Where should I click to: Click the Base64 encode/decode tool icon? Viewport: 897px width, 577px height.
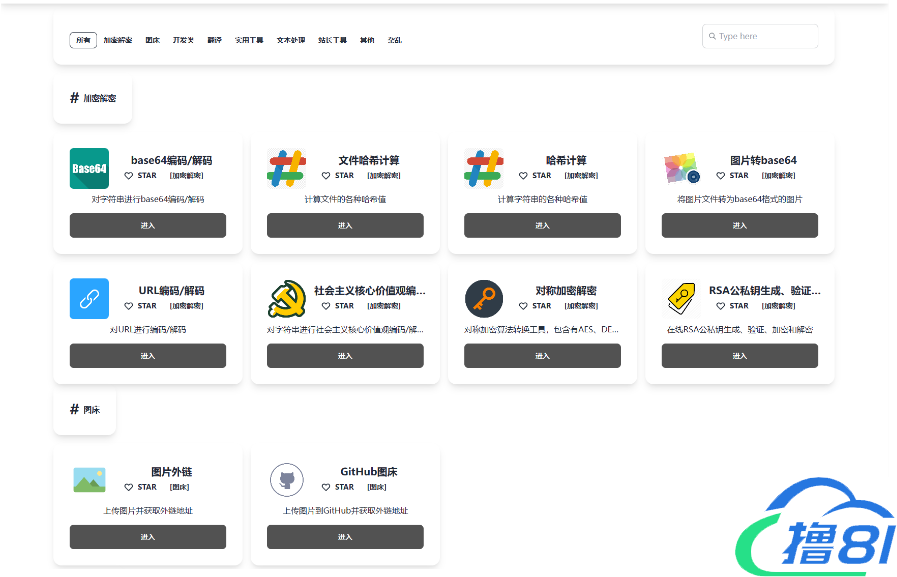click(x=89, y=168)
